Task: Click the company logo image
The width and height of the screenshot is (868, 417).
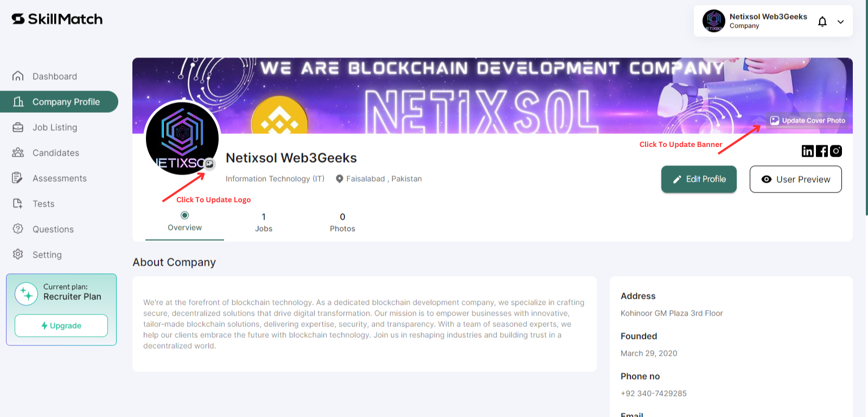Action: point(182,138)
